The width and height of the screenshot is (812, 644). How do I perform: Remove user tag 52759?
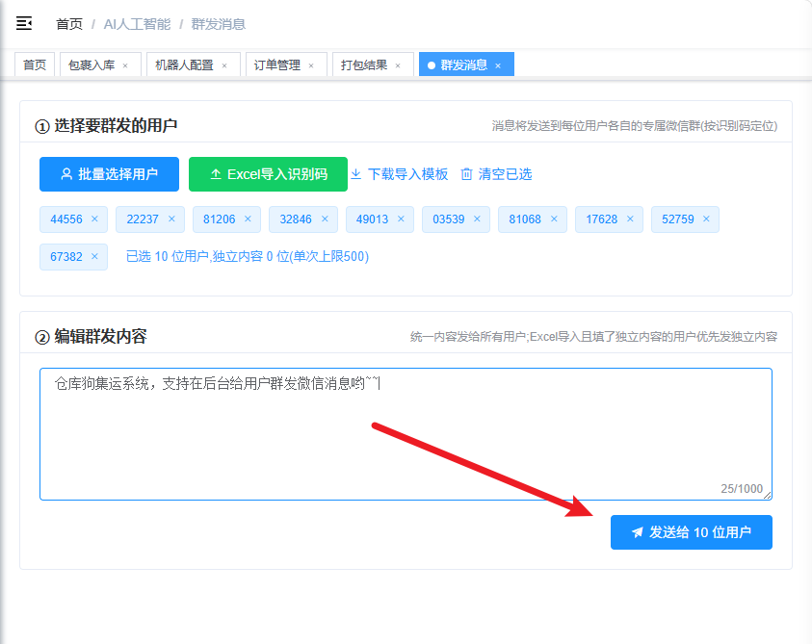click(706, 219)
